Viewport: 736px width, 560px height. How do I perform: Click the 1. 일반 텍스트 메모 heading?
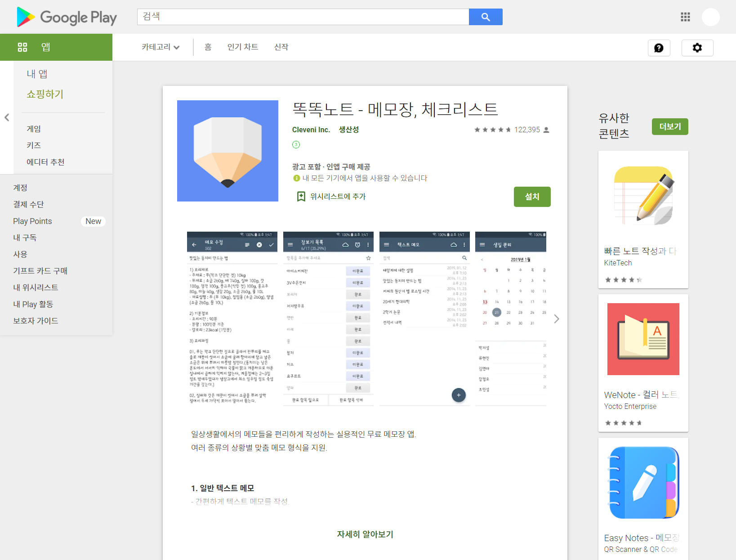click(x=223, y=488)
